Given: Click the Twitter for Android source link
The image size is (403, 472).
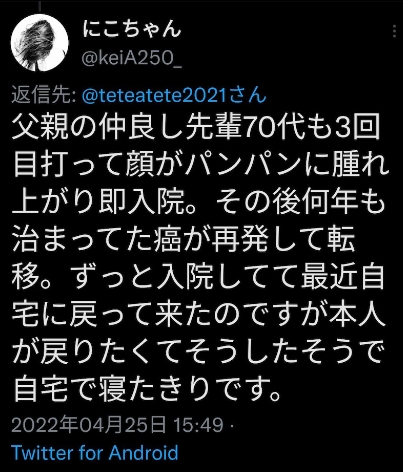Looking at the screenshot, I should (95, 453).
